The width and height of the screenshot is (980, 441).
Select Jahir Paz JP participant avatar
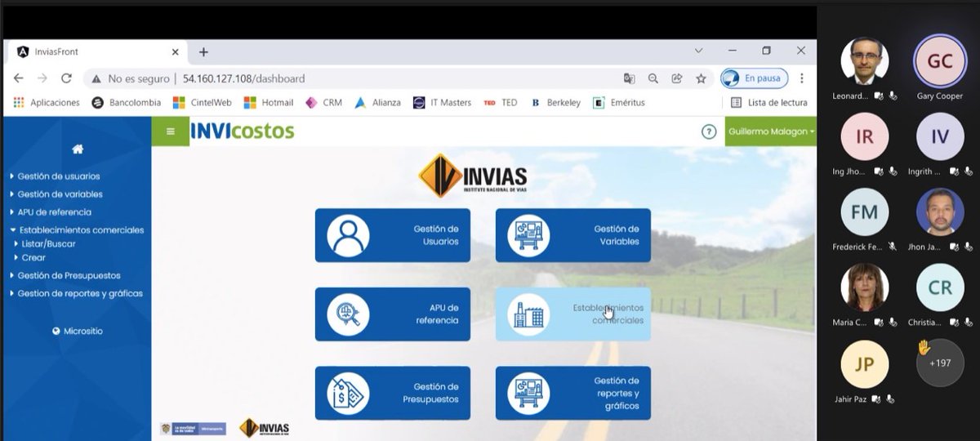(865, 364)
